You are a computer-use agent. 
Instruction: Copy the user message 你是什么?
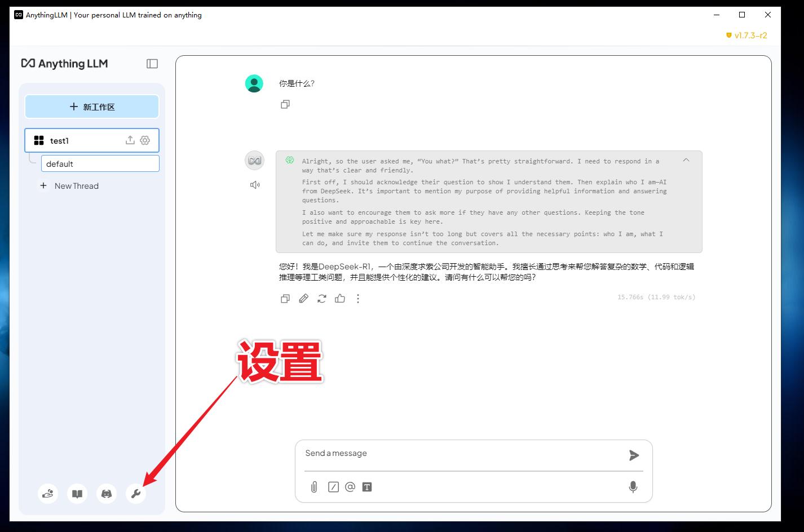pyautogui.click(x=285, y=104)
